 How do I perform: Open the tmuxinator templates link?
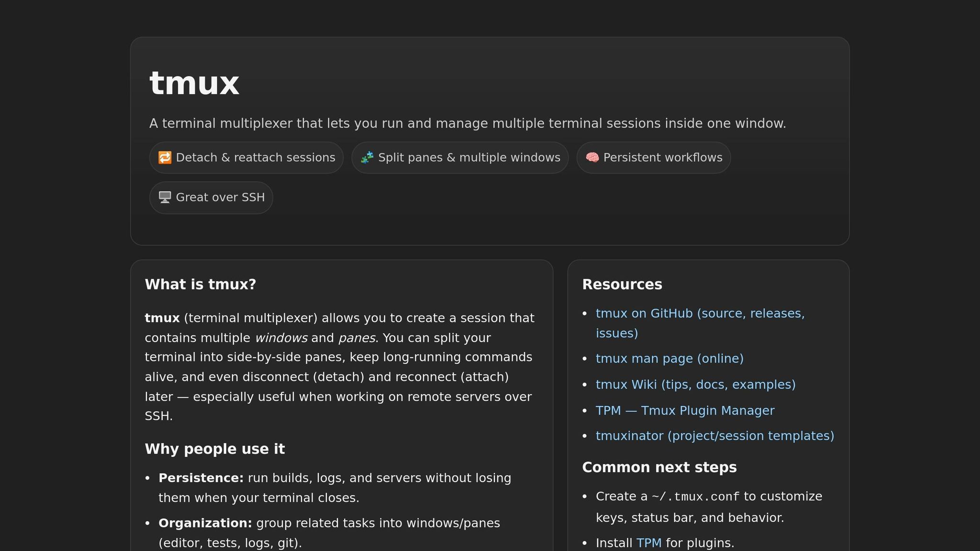(714, 436)
